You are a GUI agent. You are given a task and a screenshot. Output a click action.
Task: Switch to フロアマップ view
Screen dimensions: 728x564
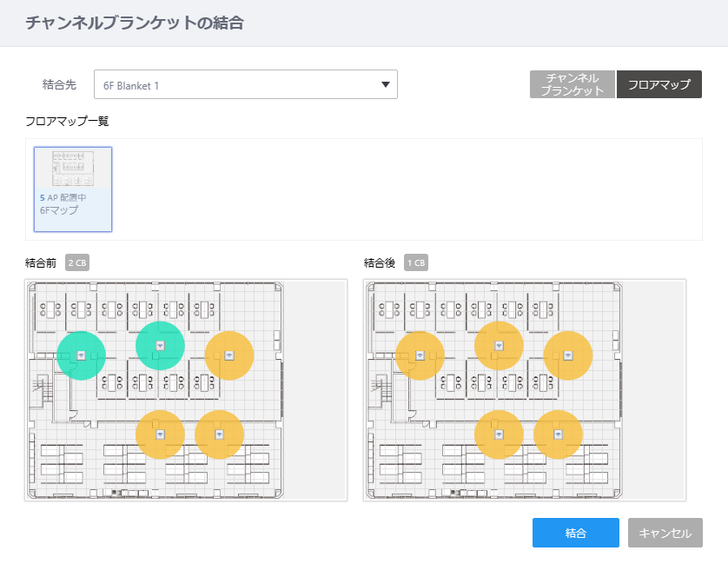[x=659, y=84]
